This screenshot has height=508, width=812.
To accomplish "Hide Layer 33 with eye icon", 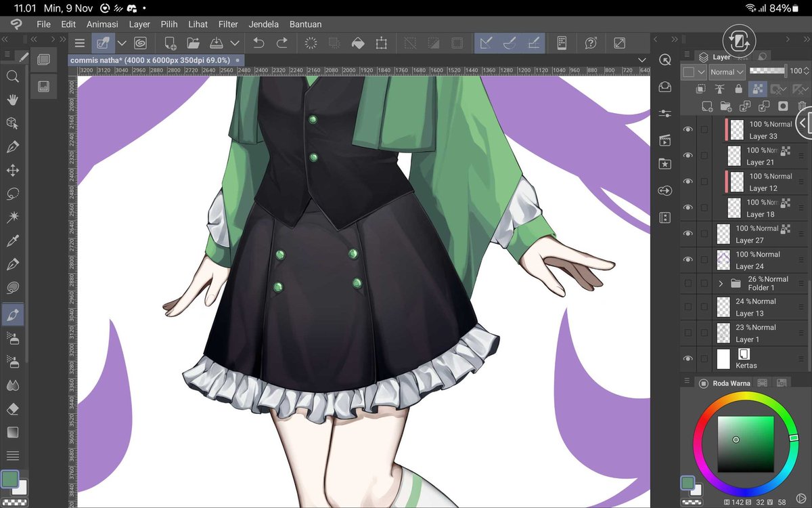I will 688,129.
